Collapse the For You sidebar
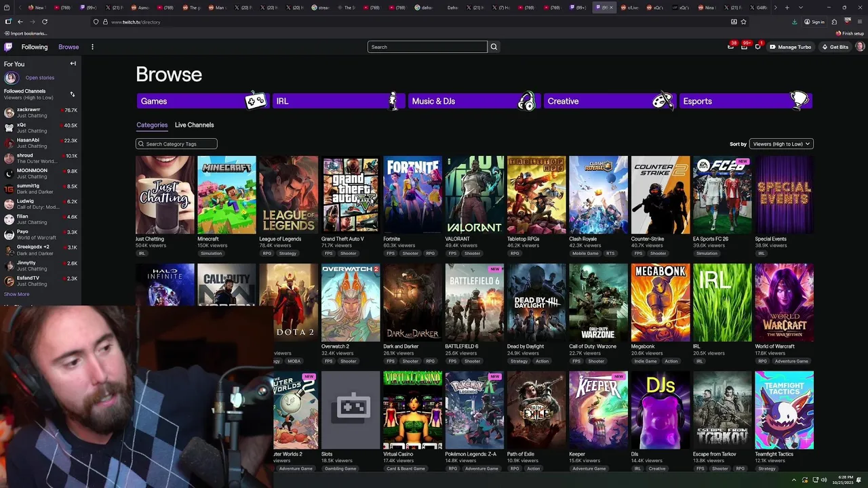Viewport: 868px width, 488px height. pyautogui.click(x=73, y=64)
